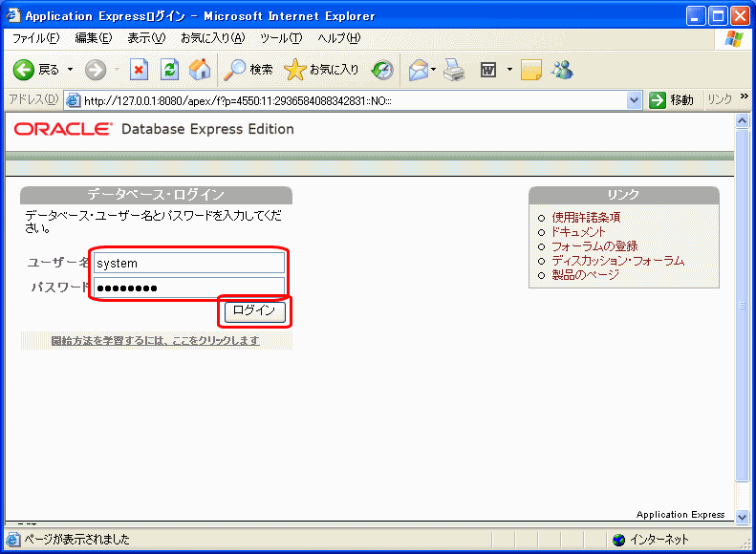Click the page icon in address bar
The width and height of the screenshot is (756, 554).
[73, 100]
